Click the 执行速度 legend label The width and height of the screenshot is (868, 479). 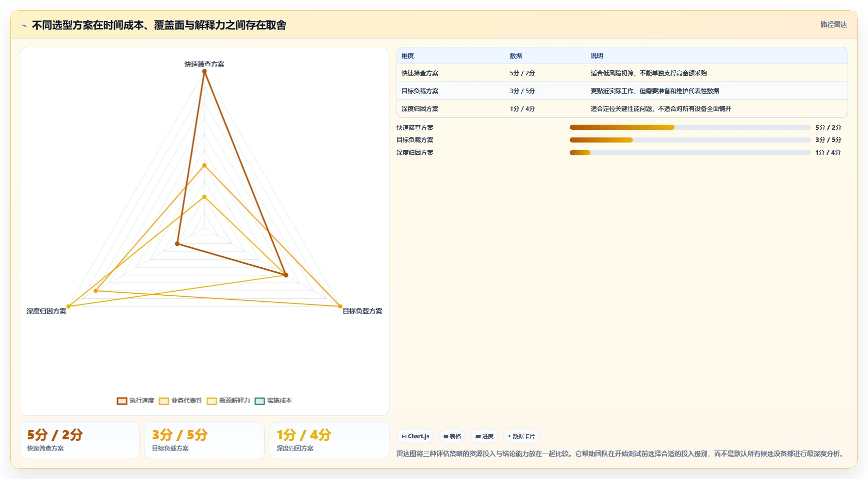(x=142, y=401)
